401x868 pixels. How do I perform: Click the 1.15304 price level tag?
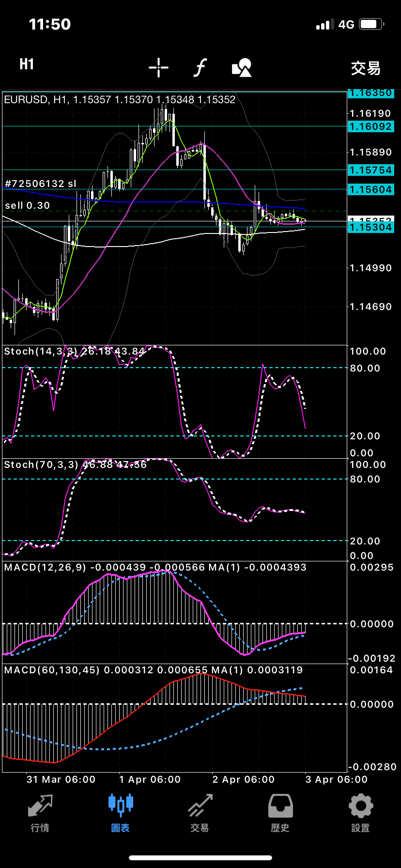[x=370, y=227]
